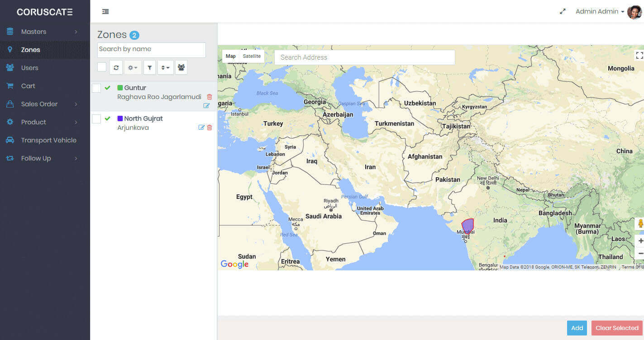Screen dimensions: 644x340
Task: Click the users group icon in zones toolbar
Action: click(181, 67)
